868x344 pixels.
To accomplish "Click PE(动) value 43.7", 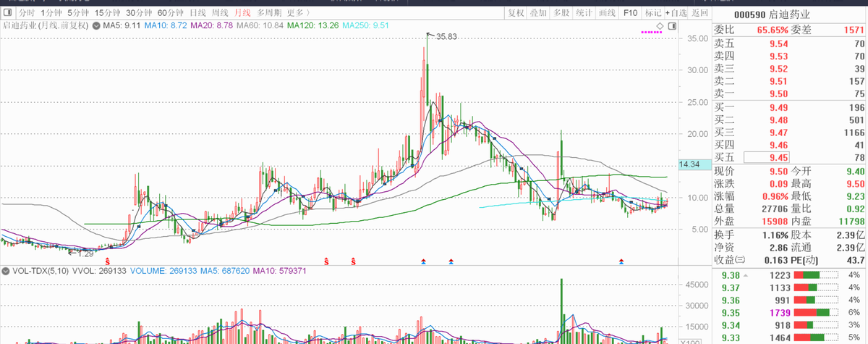I will tap(855, 260).
